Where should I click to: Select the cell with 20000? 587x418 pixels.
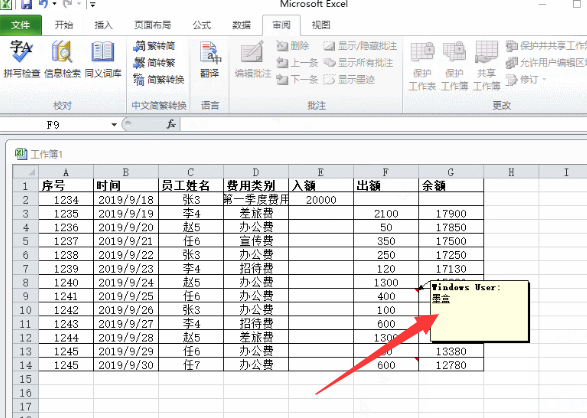321,199
